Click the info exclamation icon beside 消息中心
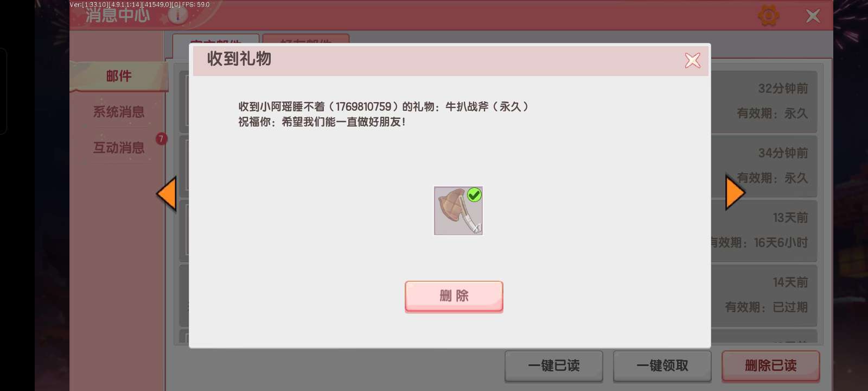868x391 pixels. click(177, 15)
